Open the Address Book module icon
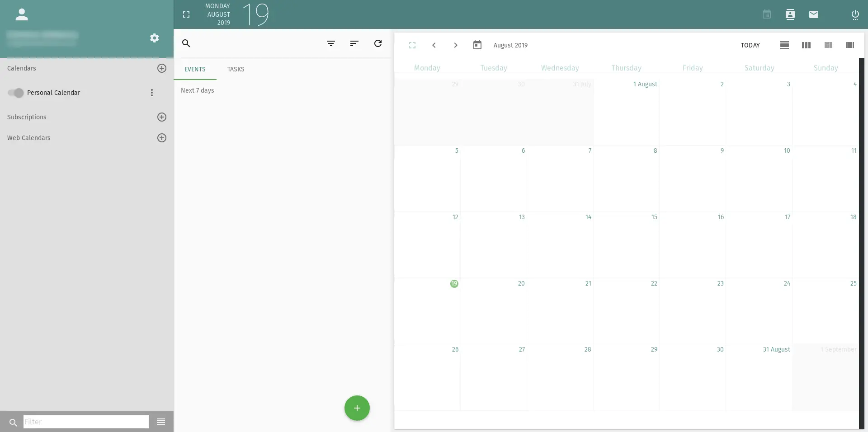The width and height of the screenshot is (868, 432). click(x=790, y=14)
